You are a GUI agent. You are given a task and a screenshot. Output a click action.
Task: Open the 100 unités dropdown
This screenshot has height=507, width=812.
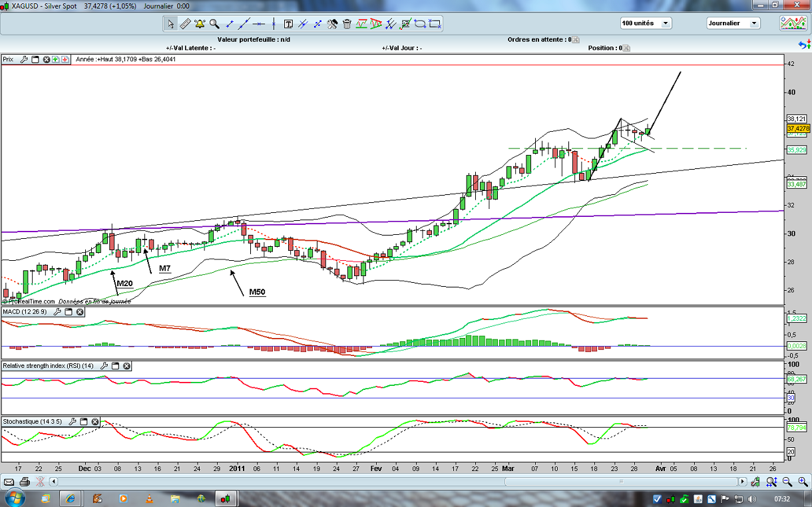point(645,23)
